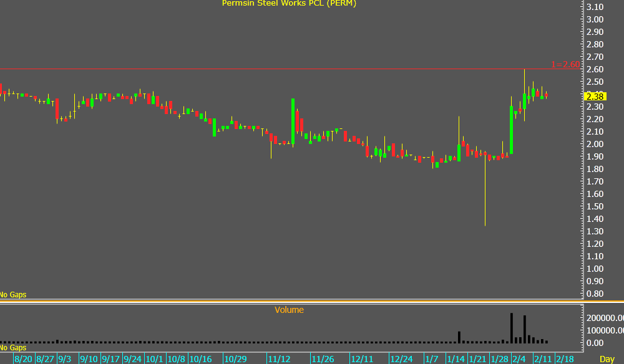Click the 2.80 price axis label
The width and height of the screenshot is (624, 364).
point(595,44)
